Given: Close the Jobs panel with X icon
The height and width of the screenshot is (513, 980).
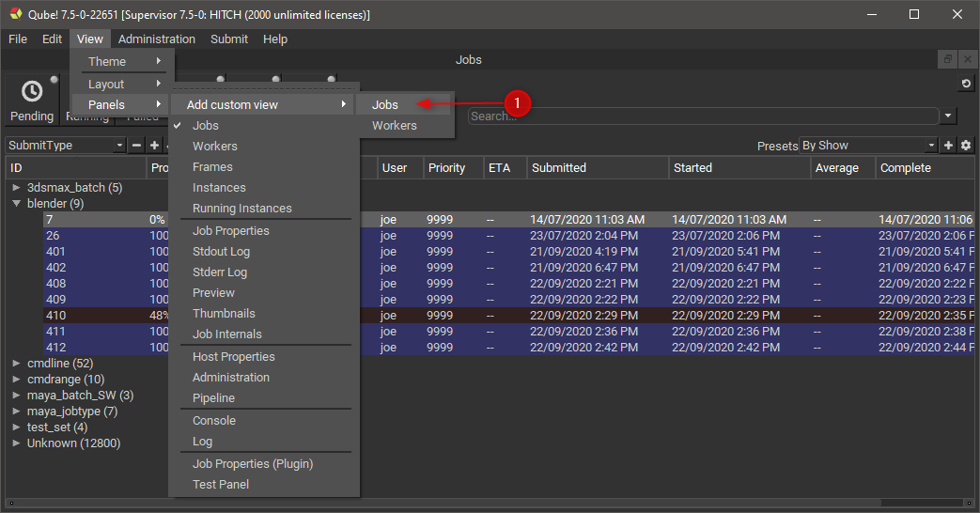Looking at the screenshot, I should 967,59.
